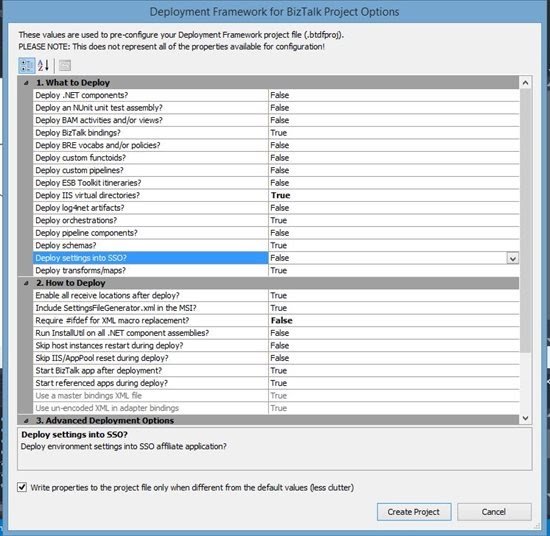Image resolution: width=550 pixels, height=536 pixels.
Task: Switch to Categorized view in property grid
Action: click(27, 66)
